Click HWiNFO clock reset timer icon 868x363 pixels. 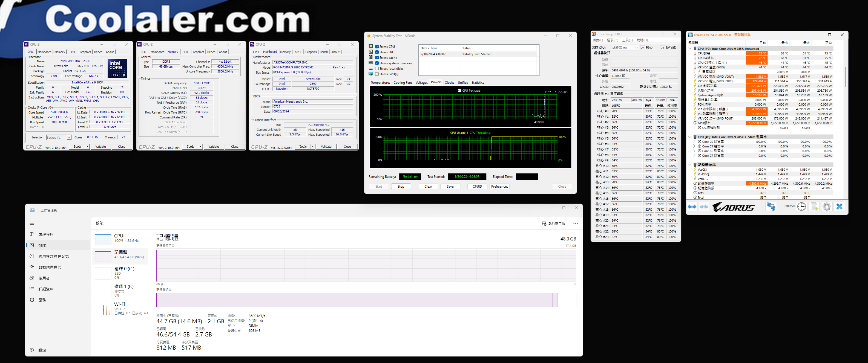point(801,207)
